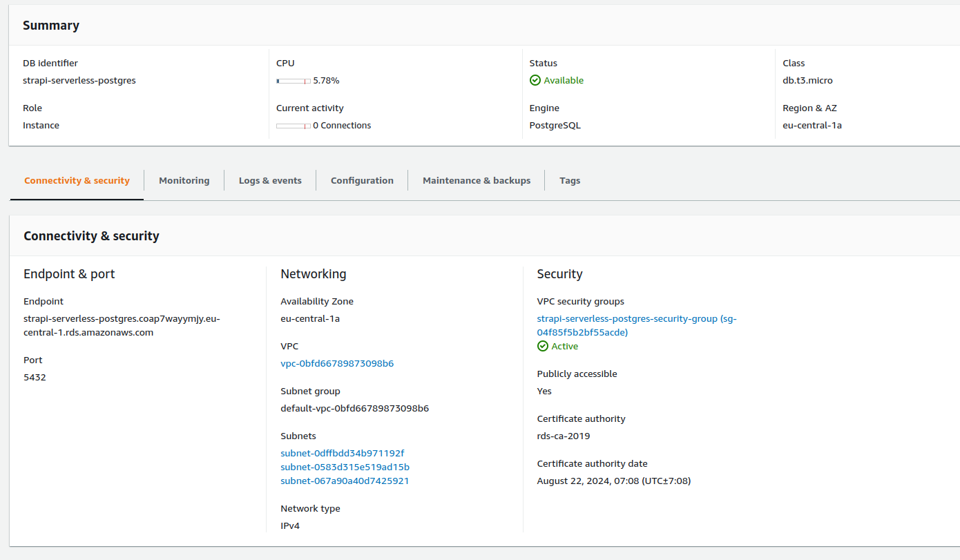
Task: Open subnet-0dffbdd34b971192f
Action: click(342, 453)
